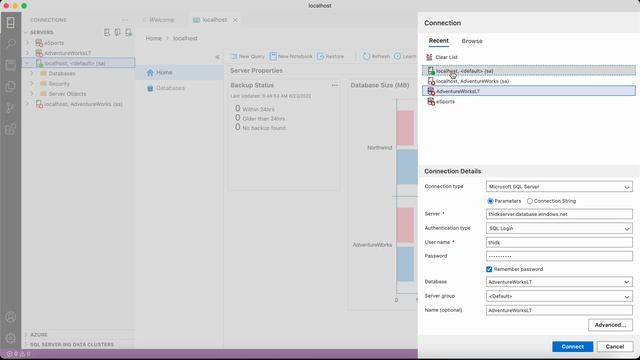Toggle the Remember password checkbox

[489, 269]
